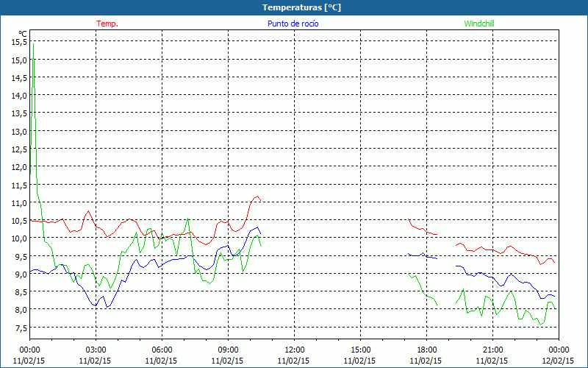This screenshot has width=588, height=368.
Task: Click the 15,0 y-axis value
Action: [x=19, y=60]
